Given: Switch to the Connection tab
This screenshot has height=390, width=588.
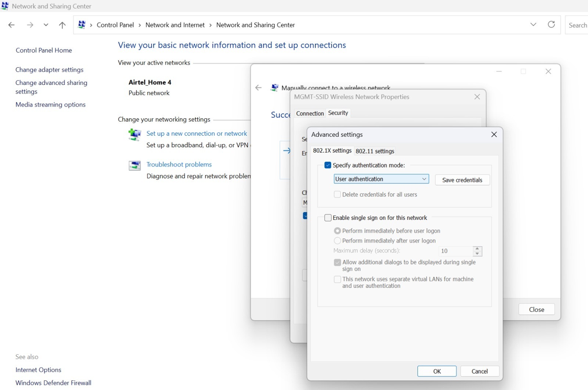Looking at the screenshot, I should [310, 114].
